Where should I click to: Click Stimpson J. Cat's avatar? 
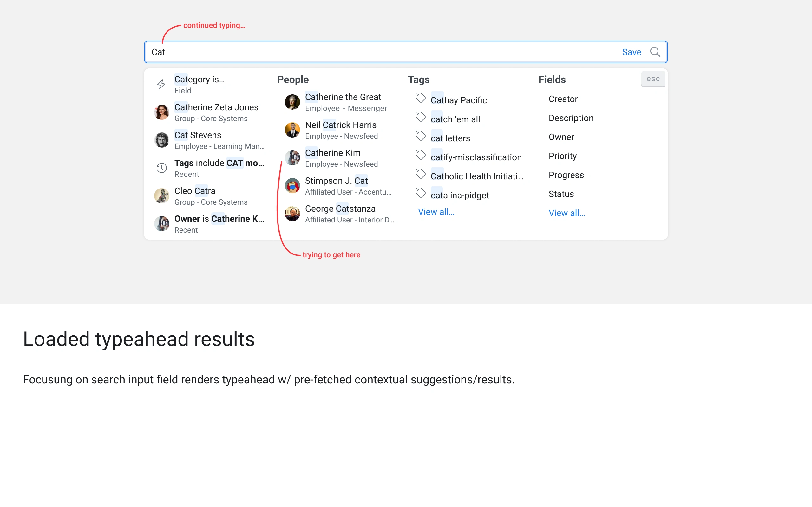[x=292, y=186]
